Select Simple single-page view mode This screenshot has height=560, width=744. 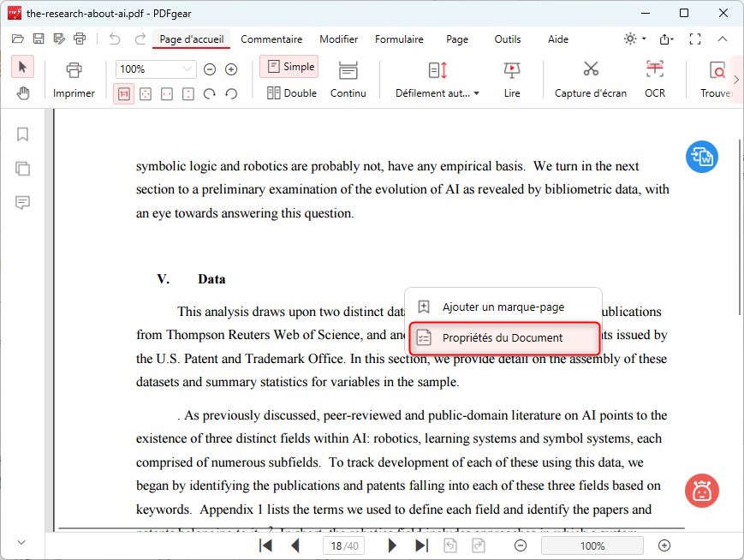tap(289, 67)
